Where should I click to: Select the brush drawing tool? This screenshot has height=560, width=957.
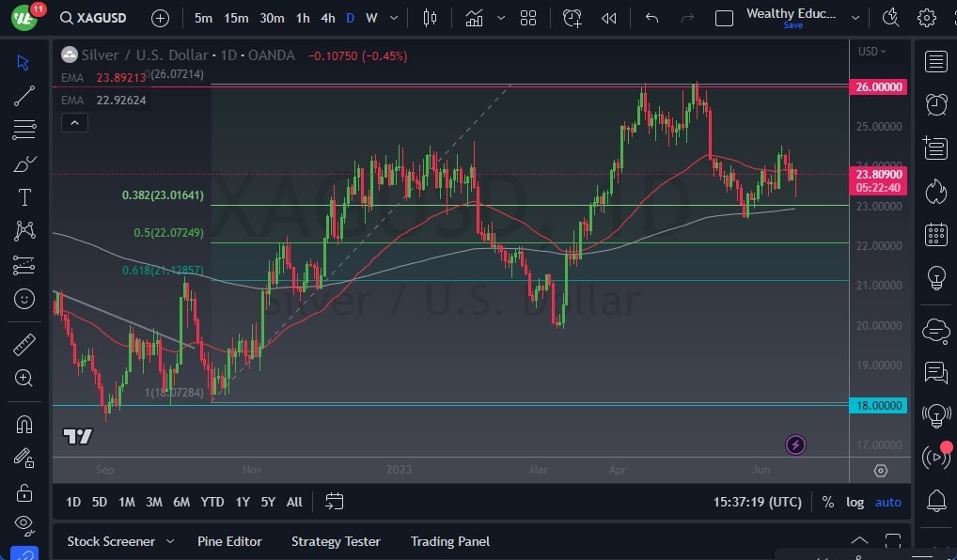pos(24,163)
